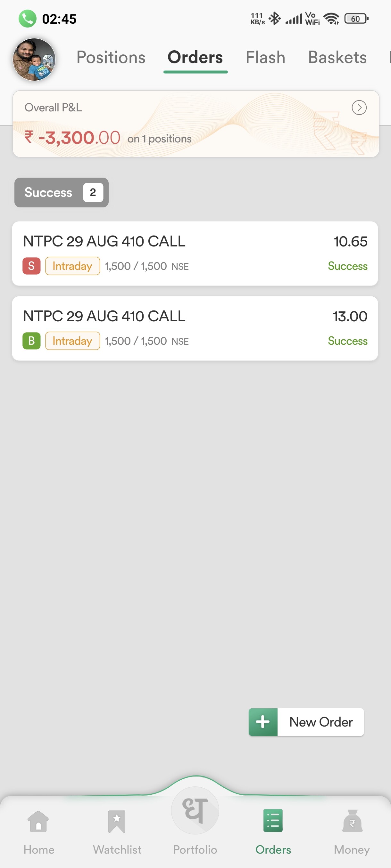Open NTPC buy order at 13.00
The height and width of the screenshot is (868, 391).
195,328
